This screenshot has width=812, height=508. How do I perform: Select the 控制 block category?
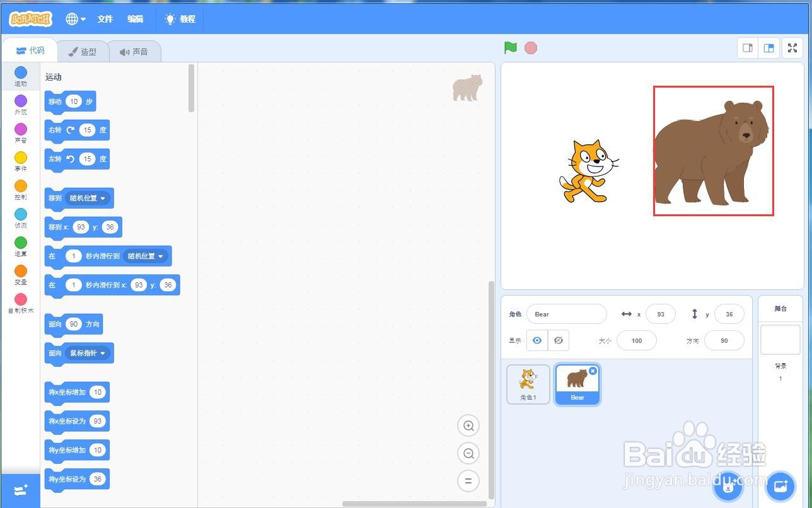[21, 190]
